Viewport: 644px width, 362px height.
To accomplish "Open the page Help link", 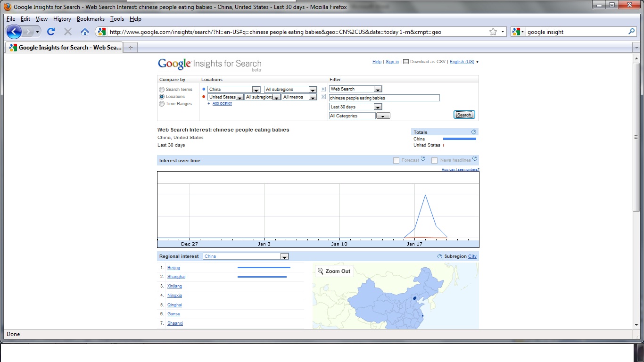I will pos(377,62).
